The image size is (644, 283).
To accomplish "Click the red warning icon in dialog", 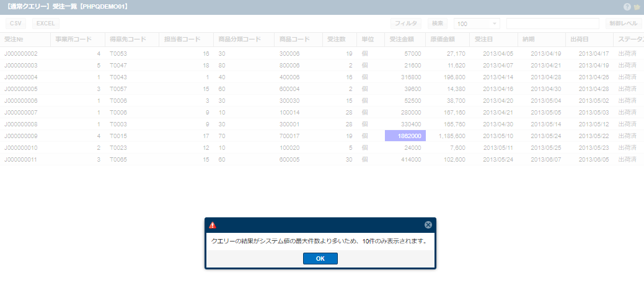I will [213, 225].
